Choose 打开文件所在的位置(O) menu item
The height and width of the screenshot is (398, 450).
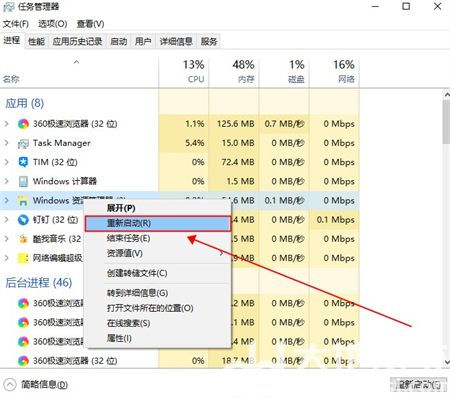(157, 308)
